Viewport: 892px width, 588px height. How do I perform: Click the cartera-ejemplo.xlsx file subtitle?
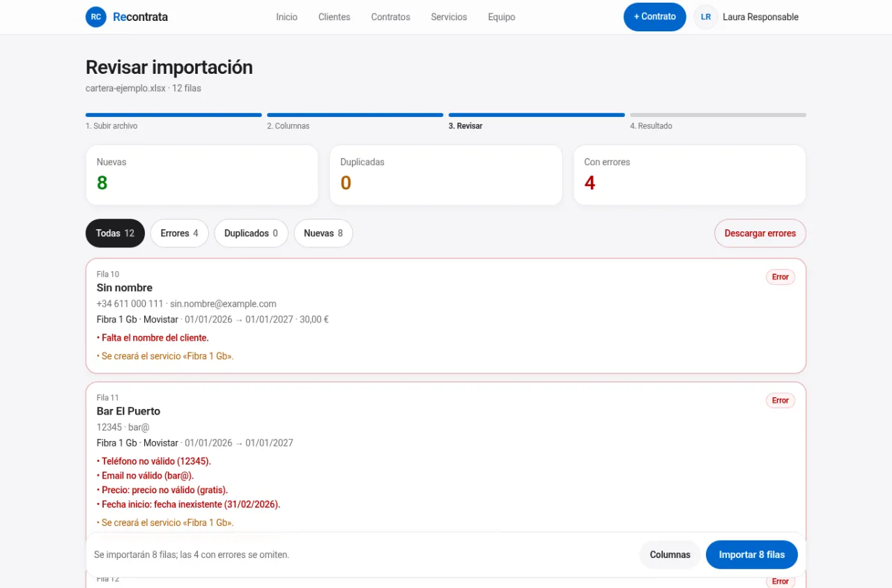[x=144, y=88]
